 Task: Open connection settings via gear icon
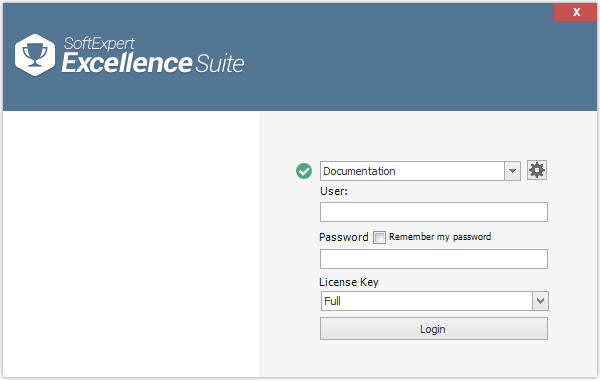tap(537, 170)
